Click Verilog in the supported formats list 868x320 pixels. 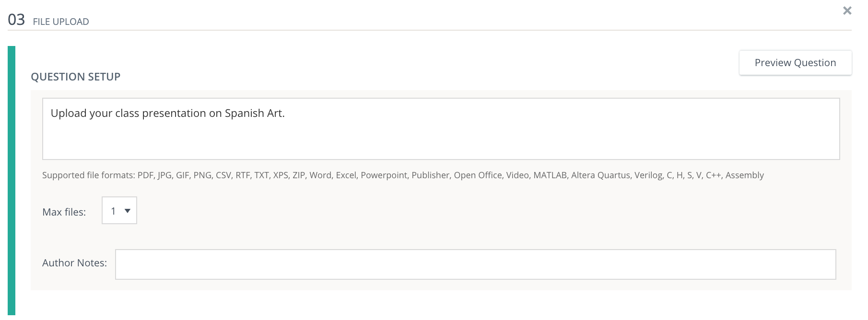(x=648, y=175)
